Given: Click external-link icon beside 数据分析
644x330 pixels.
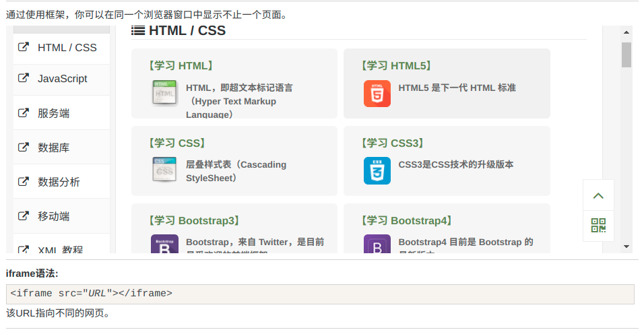Looking at the screenshot, I should coord(24,181).
